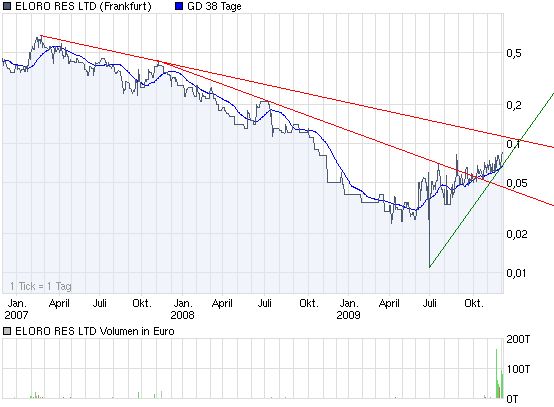This screenshot has height=407, width=554.
Task: Click the 0,2 price axis label
Action: coord(514,105)
